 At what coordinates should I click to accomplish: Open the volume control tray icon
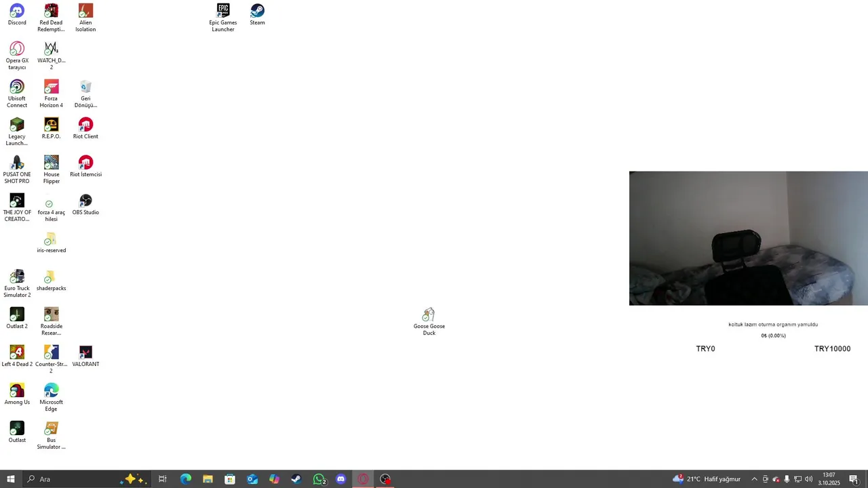coord(808,479)
